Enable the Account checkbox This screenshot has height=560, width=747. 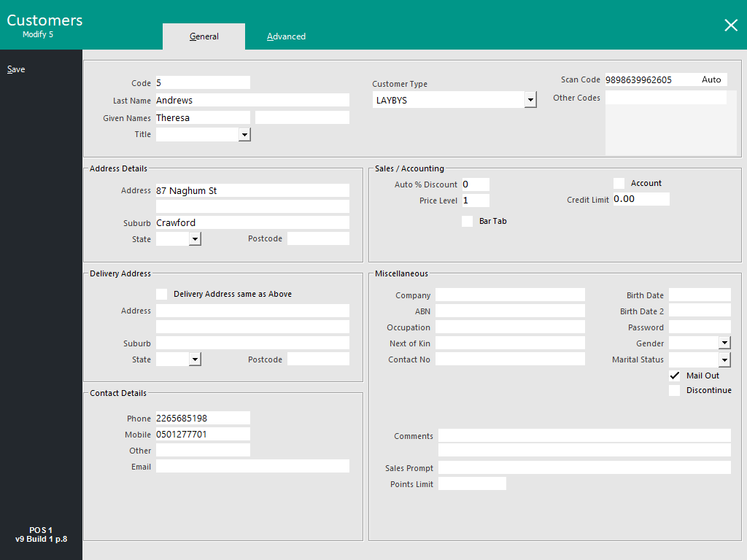619,183
